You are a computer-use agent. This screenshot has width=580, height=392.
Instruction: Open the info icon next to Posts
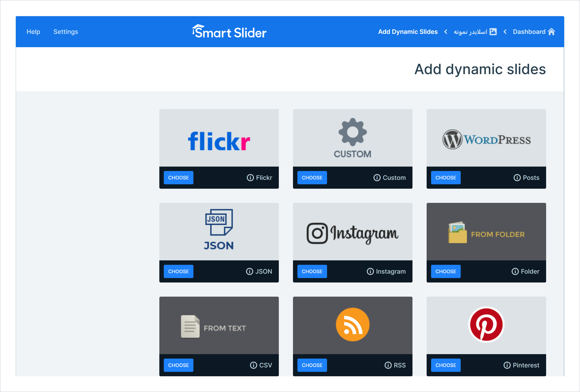pos(517,178)
